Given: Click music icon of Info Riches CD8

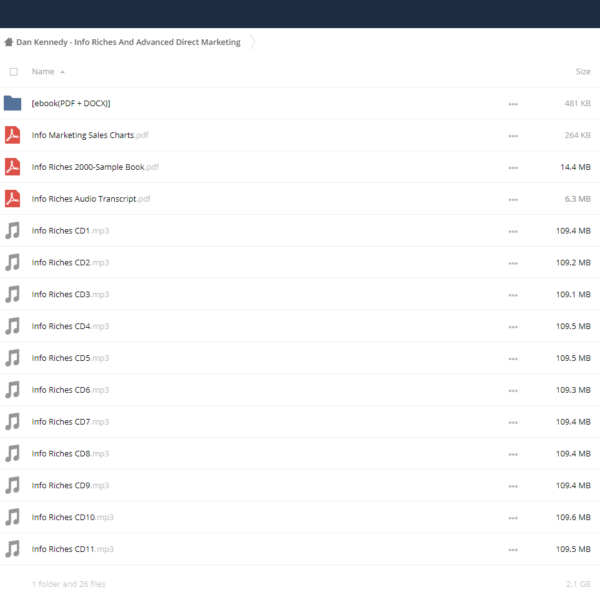Looking at the screenshot, I should coord(13,453).
